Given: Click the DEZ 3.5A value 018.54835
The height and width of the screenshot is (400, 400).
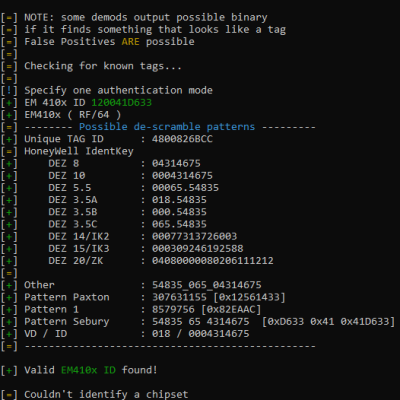Looking at the screenshot, I should pyautogui.click(x=179, y=200).
